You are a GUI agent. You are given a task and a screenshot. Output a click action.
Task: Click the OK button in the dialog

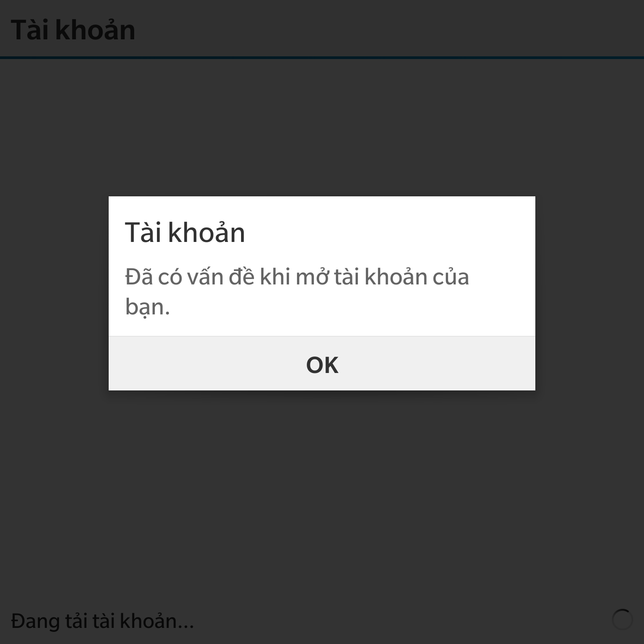322,364
